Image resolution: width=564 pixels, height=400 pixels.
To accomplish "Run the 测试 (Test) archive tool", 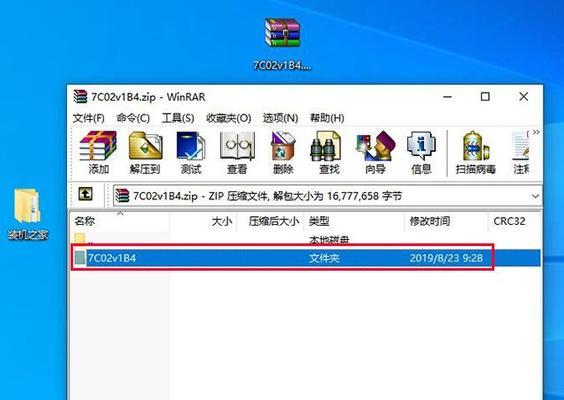I will click(x=191, y=153).
